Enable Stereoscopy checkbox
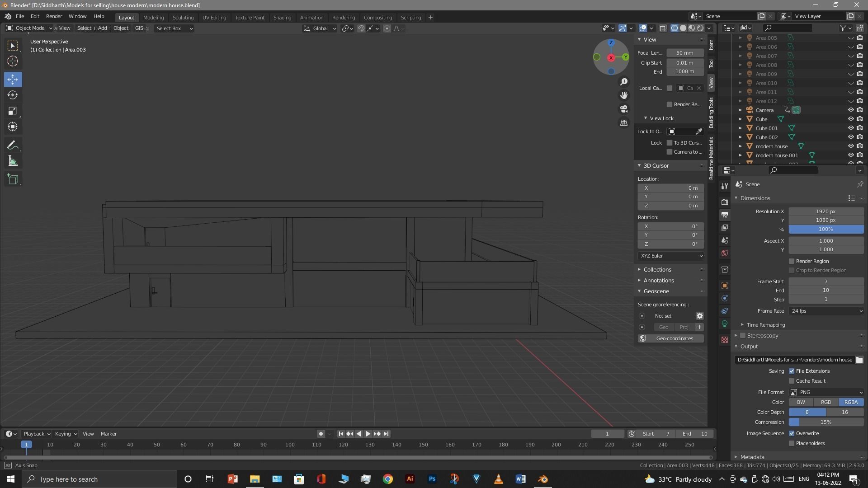868x488 pixels. (743, 336)
